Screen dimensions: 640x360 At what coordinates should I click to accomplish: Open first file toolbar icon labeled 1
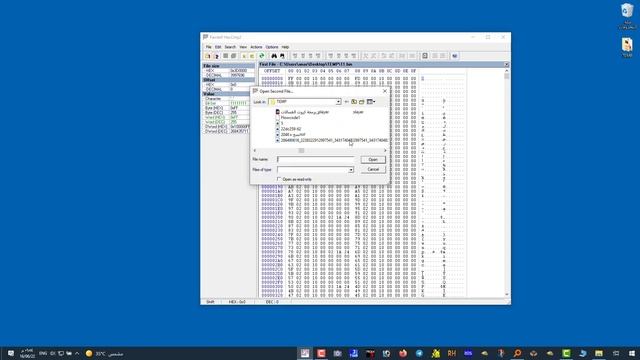[x=208, y=56]
